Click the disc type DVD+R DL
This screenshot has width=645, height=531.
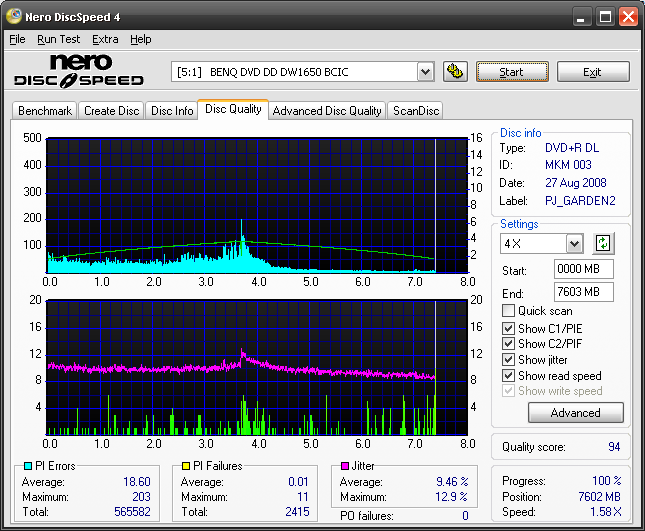(x=572, y=148)
